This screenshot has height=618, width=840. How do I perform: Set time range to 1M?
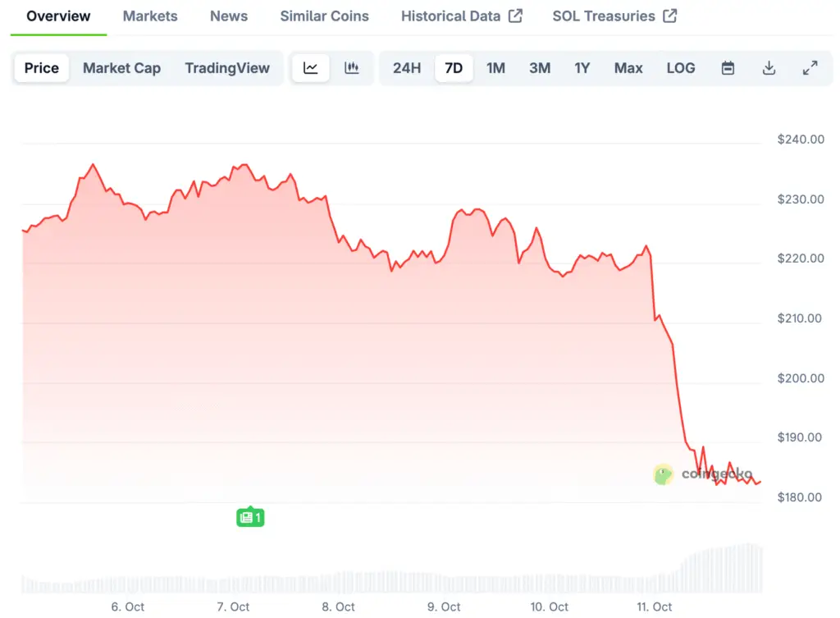click(495, 68)
